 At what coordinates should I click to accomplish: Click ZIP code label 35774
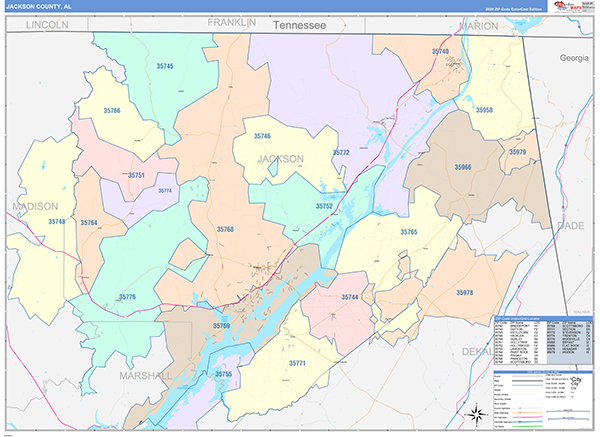click(165, 191)
